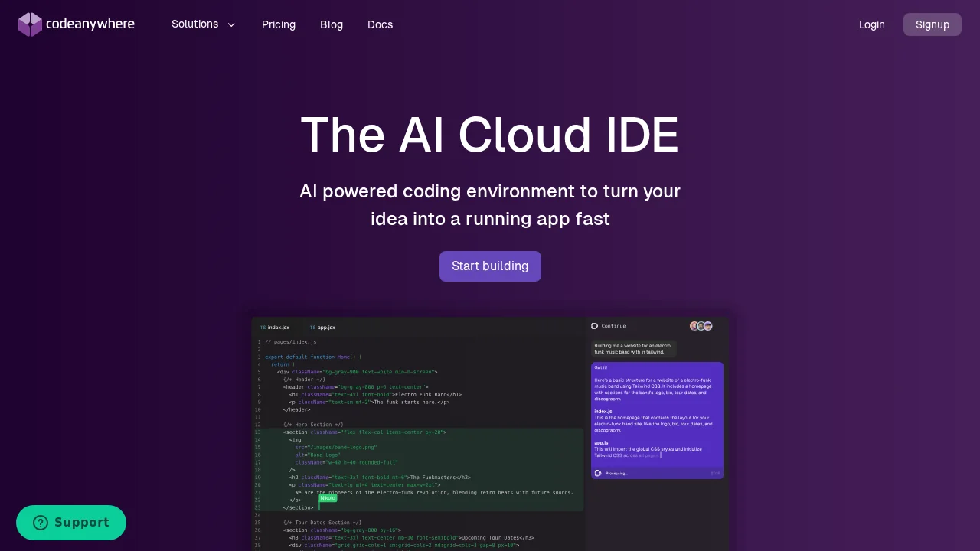
Task: Click the rightmost collaborator avatar icon
Action: tap(708, 327)
